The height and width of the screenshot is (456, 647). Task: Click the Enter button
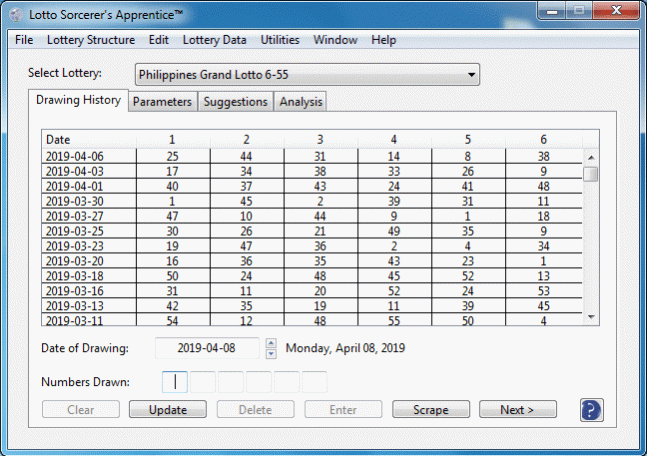(x=343, y=410)
